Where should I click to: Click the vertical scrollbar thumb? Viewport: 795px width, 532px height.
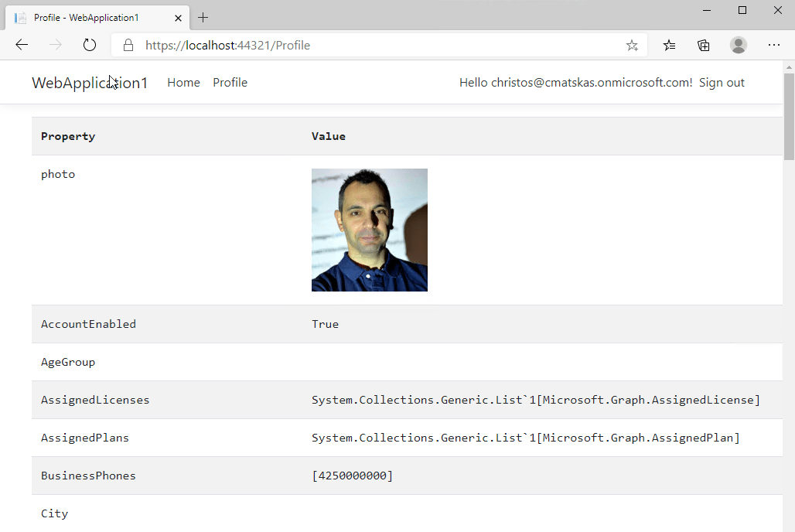tap(789, 116)
